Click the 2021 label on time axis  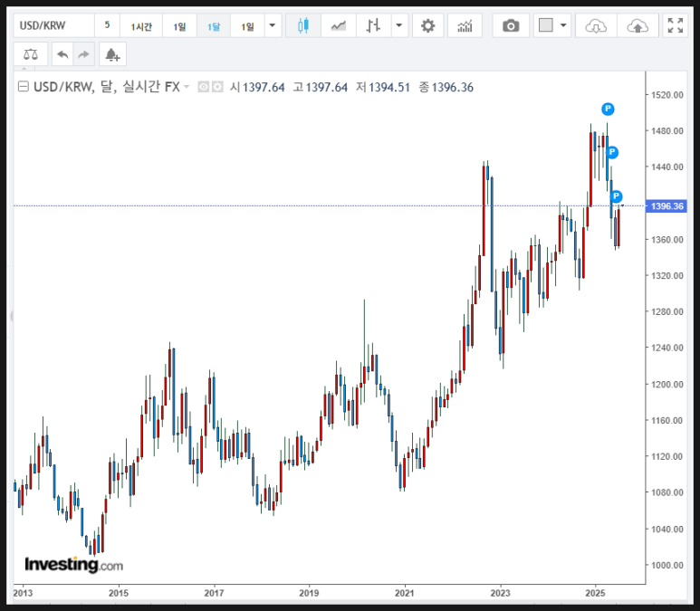point(405,593)
